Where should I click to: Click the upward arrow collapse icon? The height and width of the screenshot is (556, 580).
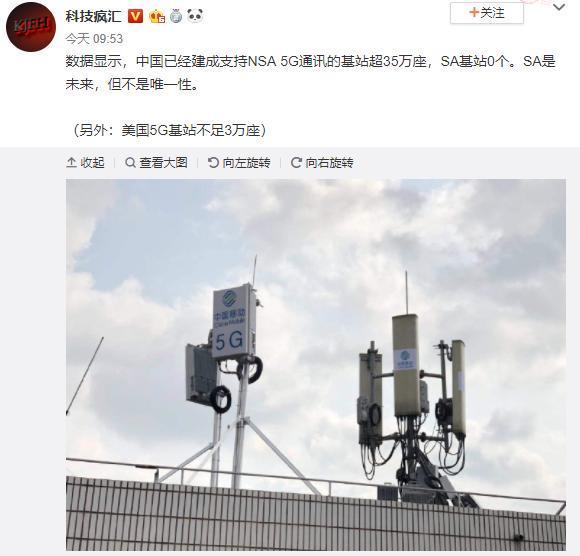click(71, 162)
